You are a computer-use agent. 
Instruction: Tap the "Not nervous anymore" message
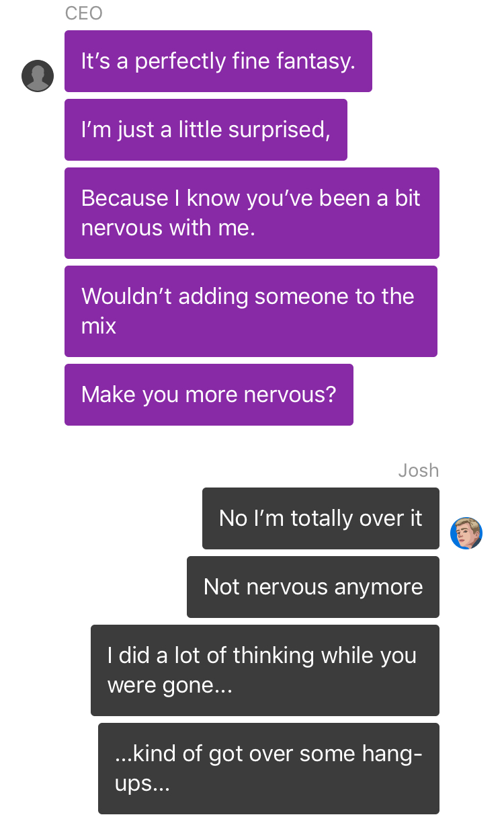pyautogui.click(x=313, y=587)
